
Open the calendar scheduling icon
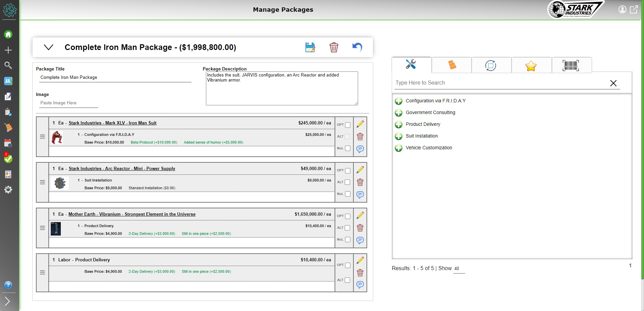coord(8,143)
